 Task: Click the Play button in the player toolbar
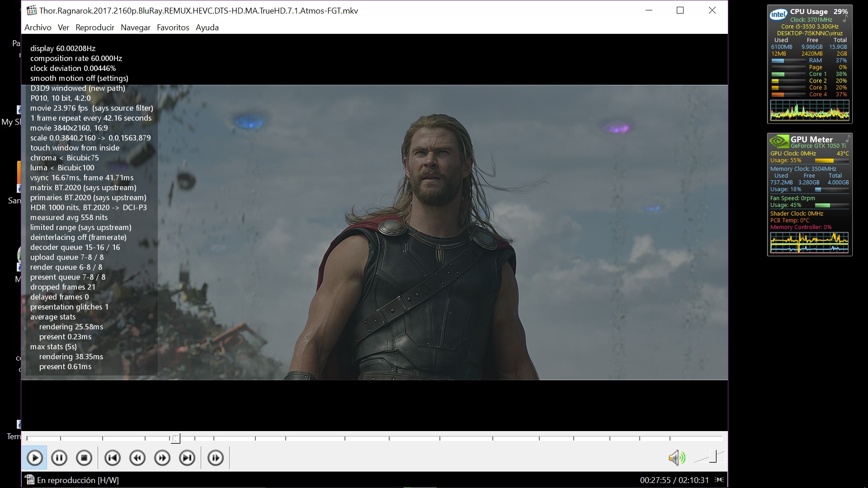tap(35, 458)
